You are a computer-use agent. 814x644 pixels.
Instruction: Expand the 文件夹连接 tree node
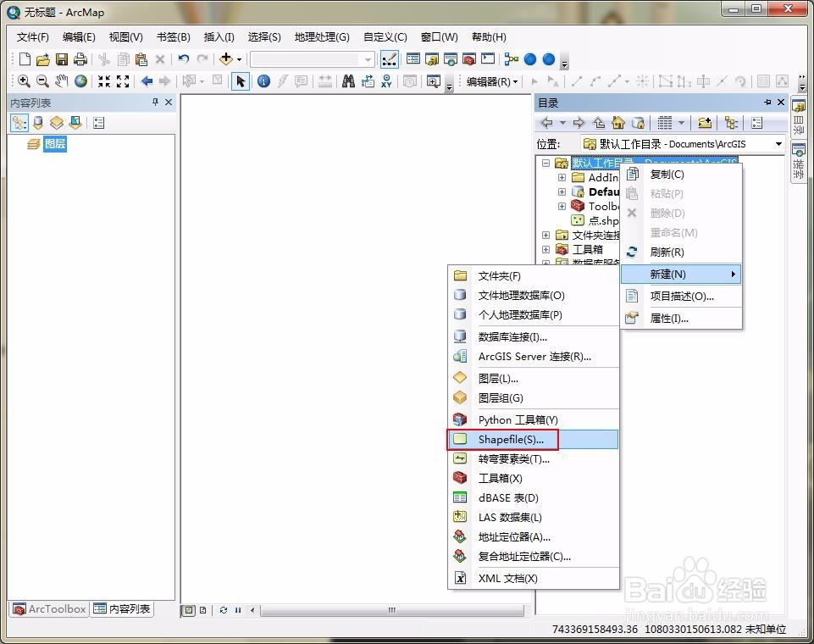pyautogui.click(x=545, y=236)
